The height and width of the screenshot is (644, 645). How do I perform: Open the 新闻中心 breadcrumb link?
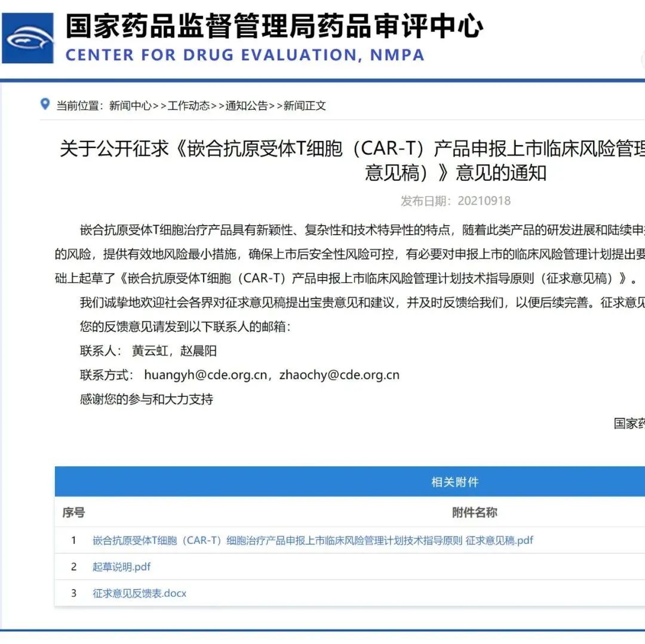[130, 106]
